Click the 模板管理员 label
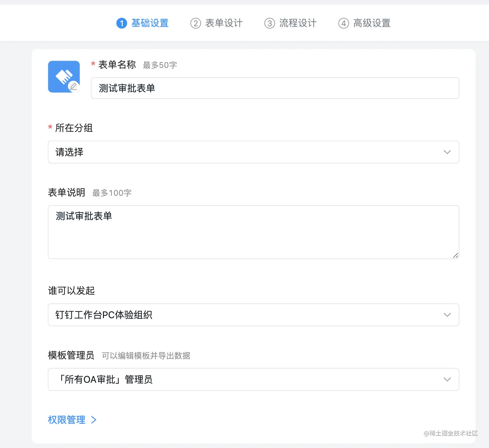The image size is (489, 448). click(71, 355)
